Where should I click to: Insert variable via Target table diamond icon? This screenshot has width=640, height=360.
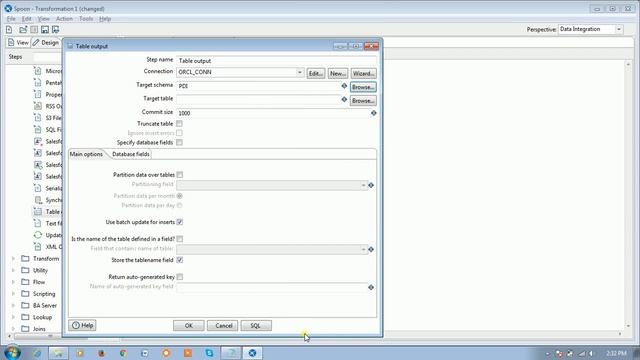click(x=344, y=99)
